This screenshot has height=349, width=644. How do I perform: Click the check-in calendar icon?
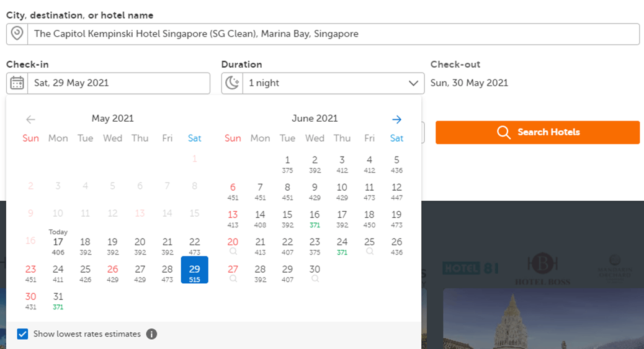17,83
